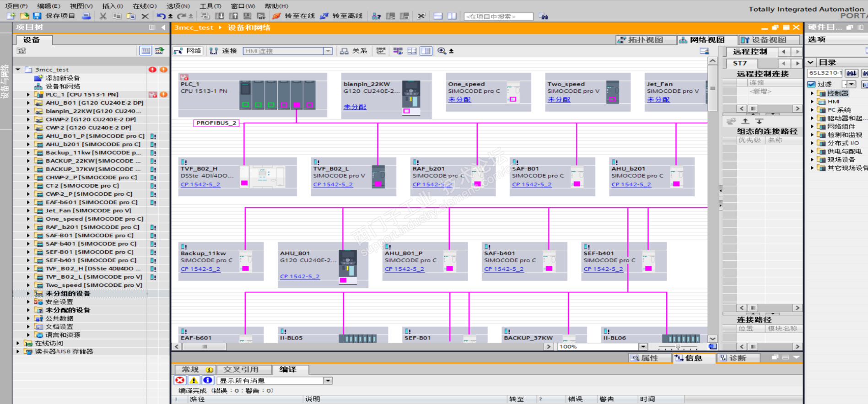Click the split editor horizontally icon

(x=438, y=16)
